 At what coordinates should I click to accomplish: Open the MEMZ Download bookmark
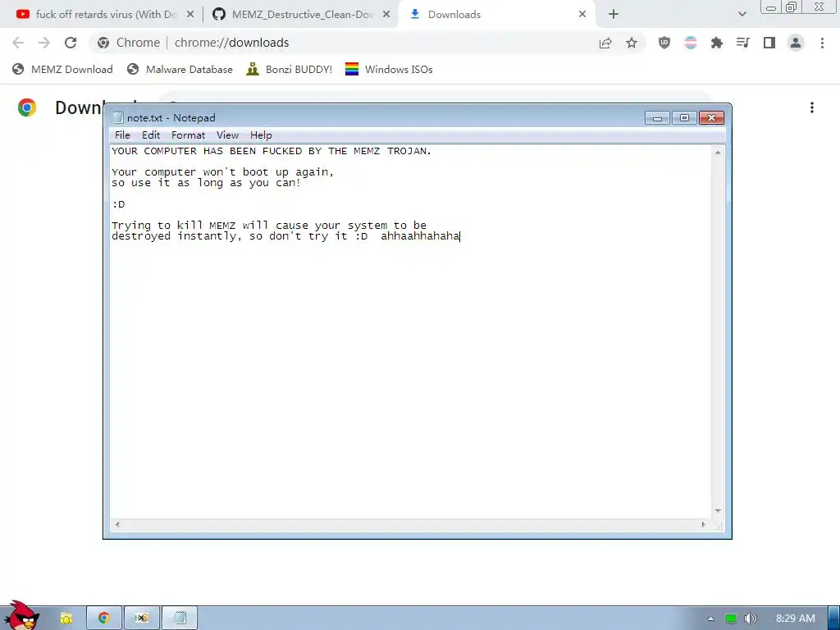tap(62, 69)
